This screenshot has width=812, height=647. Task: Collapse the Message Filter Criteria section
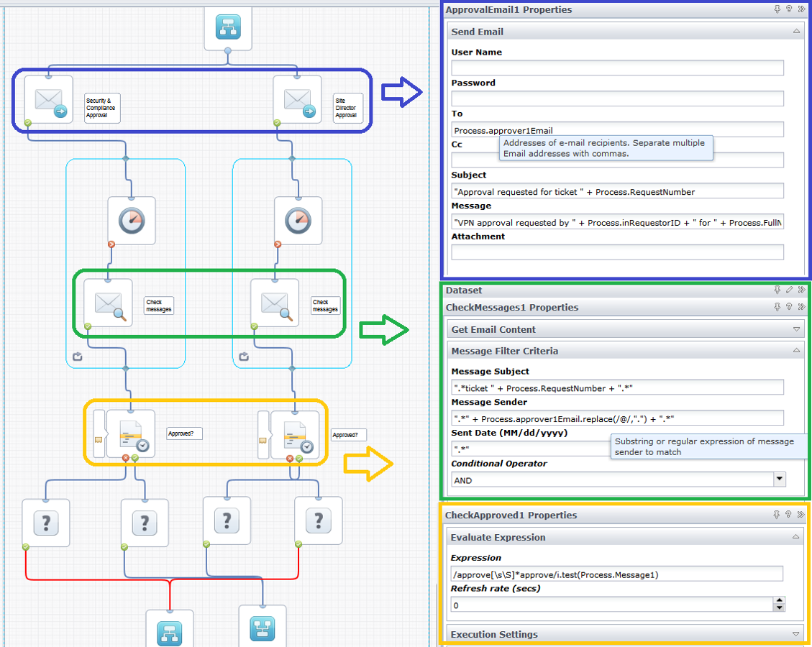pyautogui.click(x=796, y=350)
